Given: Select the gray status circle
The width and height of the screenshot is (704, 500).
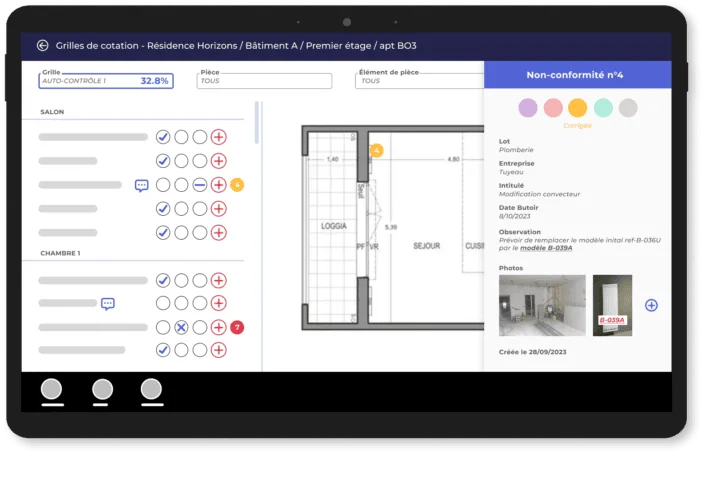Looking at the screenshot, I should pyautogui.click(x=628, y=108).
